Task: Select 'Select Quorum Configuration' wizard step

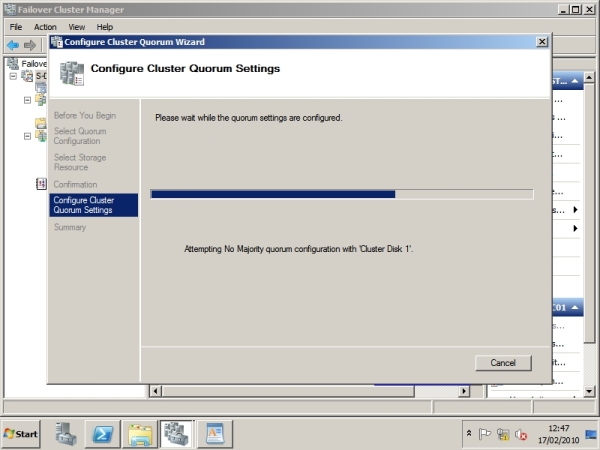Action: coord(80,136)
